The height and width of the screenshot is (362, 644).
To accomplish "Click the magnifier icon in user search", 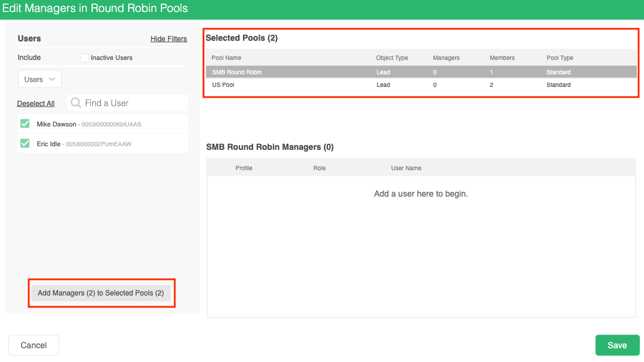I will click(x=76, y=103).
